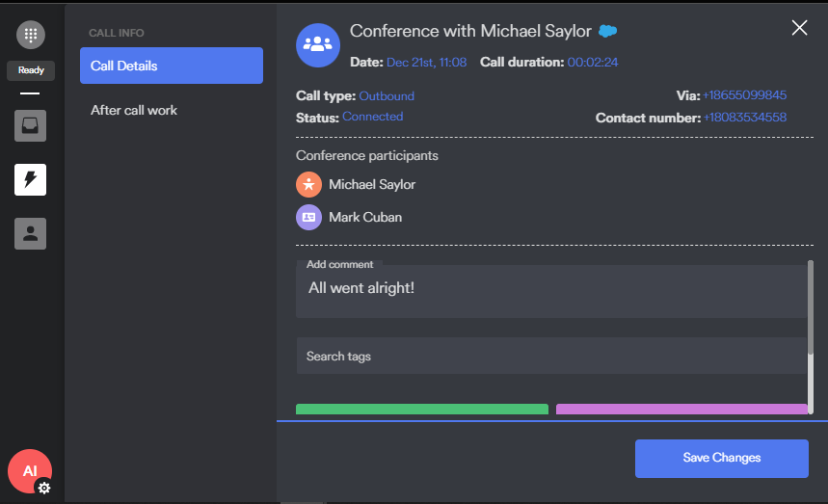
Task: Click the inbox icon in the sidebar
Action: click(x=31, y=126)
